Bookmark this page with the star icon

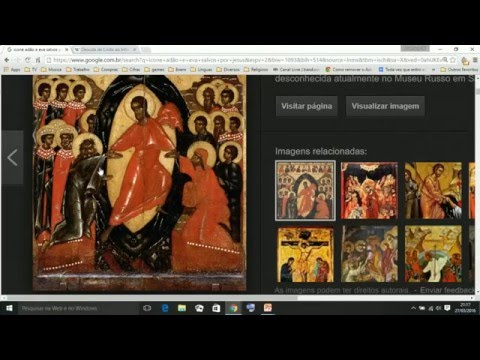453,60
